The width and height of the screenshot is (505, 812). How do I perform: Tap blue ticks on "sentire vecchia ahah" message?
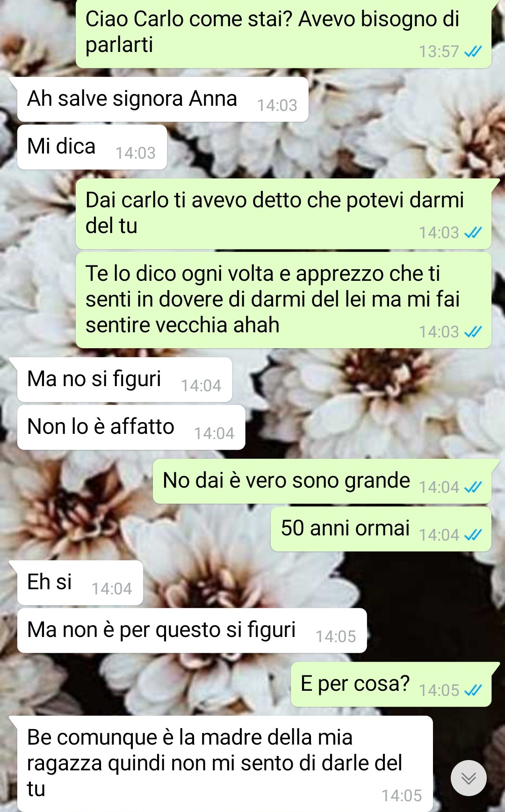coord(473,332)
